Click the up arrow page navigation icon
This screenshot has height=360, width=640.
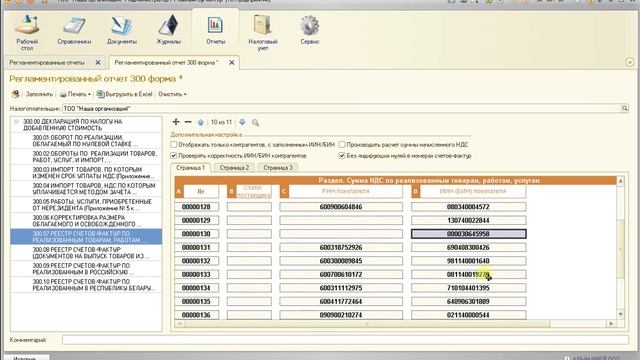tap(200, 122)
